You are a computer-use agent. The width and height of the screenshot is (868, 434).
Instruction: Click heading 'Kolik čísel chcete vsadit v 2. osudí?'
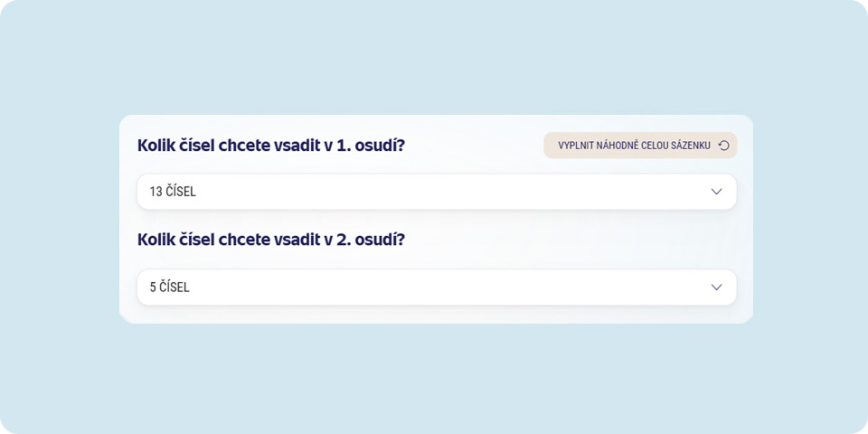pos(271,240)
